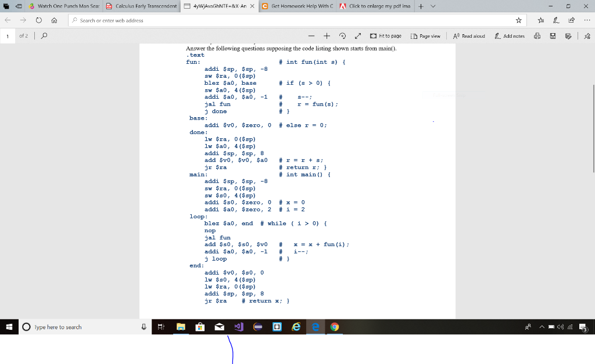Expand PDF to fit width
Viewport: 595px width, 364px height.
pyautogui.click(x=358, y=35)
